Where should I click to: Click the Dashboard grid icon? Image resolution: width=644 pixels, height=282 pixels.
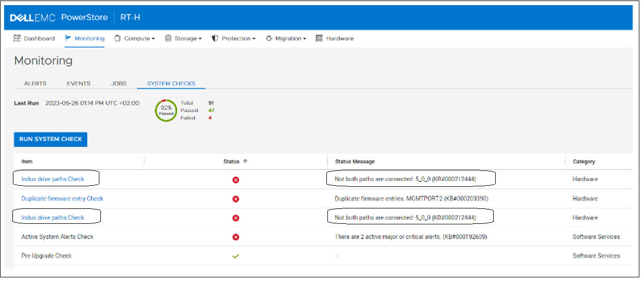(18, 39)
